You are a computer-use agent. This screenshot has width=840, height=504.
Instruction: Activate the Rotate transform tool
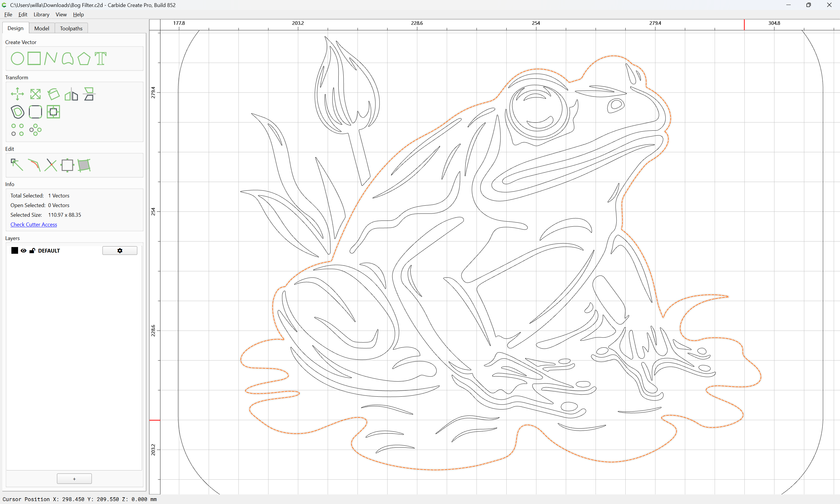(53, 94)
